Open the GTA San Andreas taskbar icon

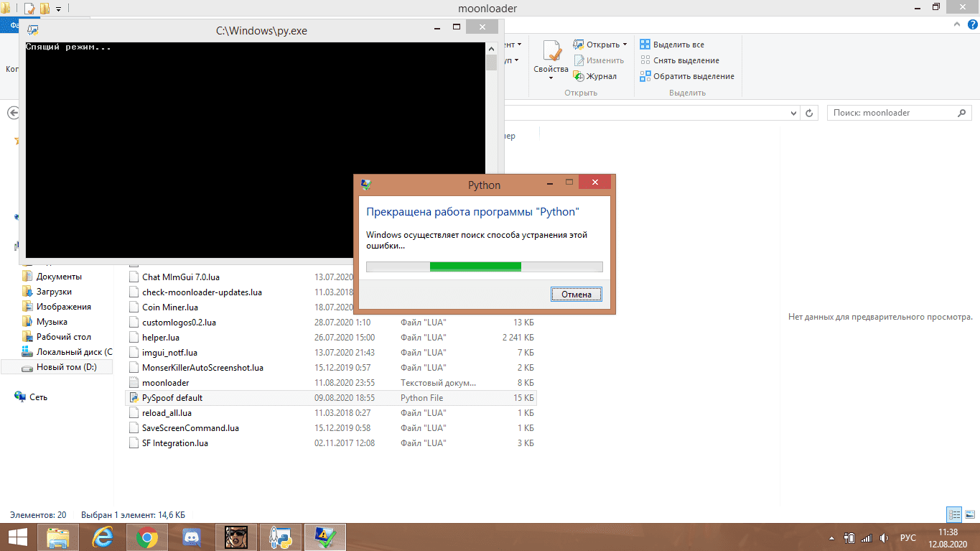coord(236,537)
